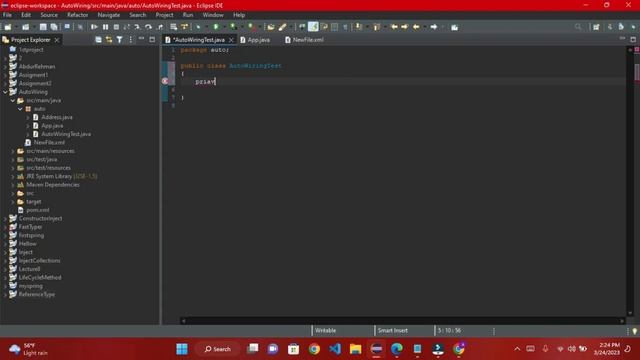Open the Run button dropdown arrow
The height and width of the screenshot is (360, 640).
[223, 27]
